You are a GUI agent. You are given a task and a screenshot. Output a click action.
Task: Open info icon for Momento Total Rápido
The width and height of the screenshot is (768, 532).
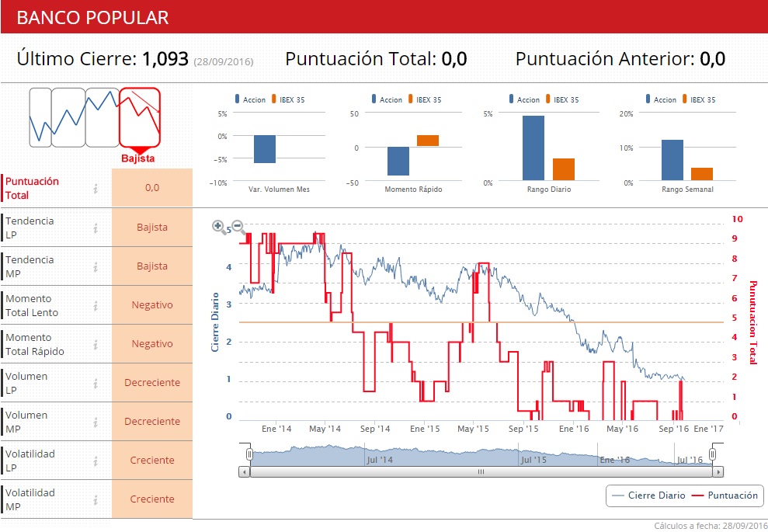click(x=96, y=344)
